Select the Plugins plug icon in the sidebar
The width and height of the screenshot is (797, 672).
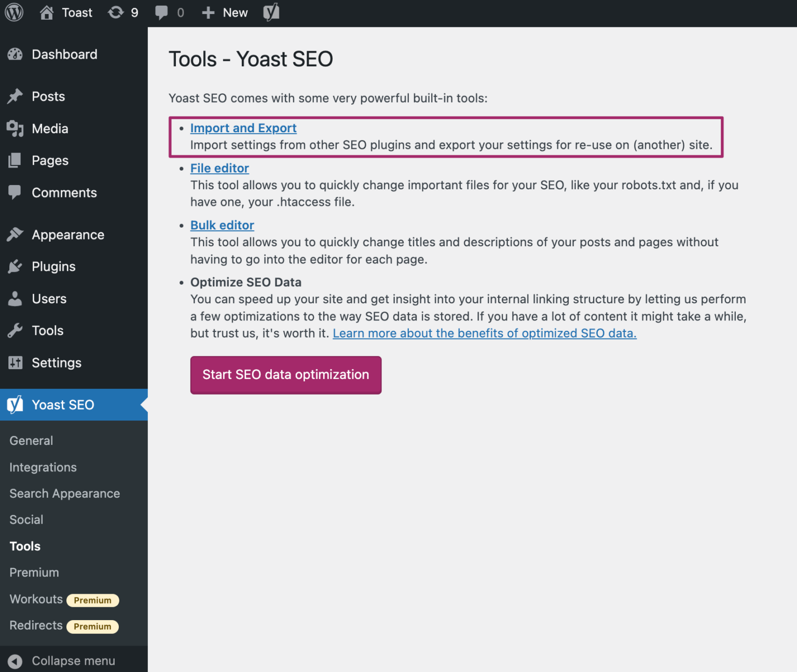point(16,267)
